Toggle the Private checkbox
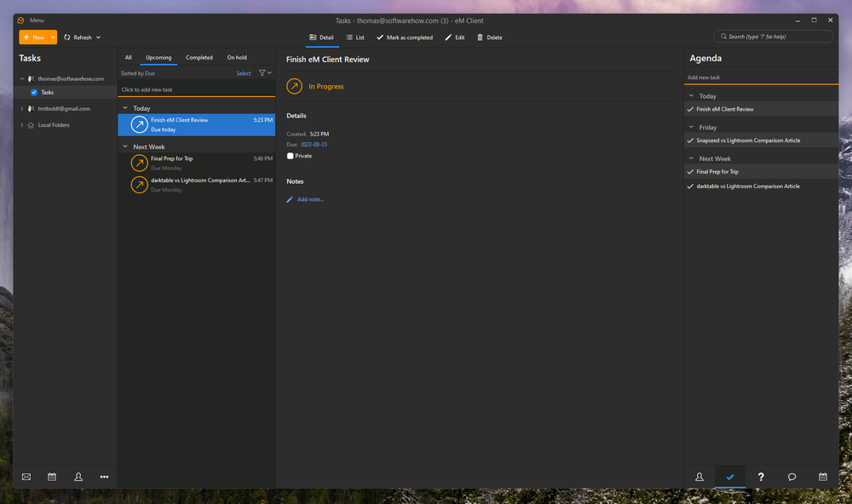 [x=291, y=156]
